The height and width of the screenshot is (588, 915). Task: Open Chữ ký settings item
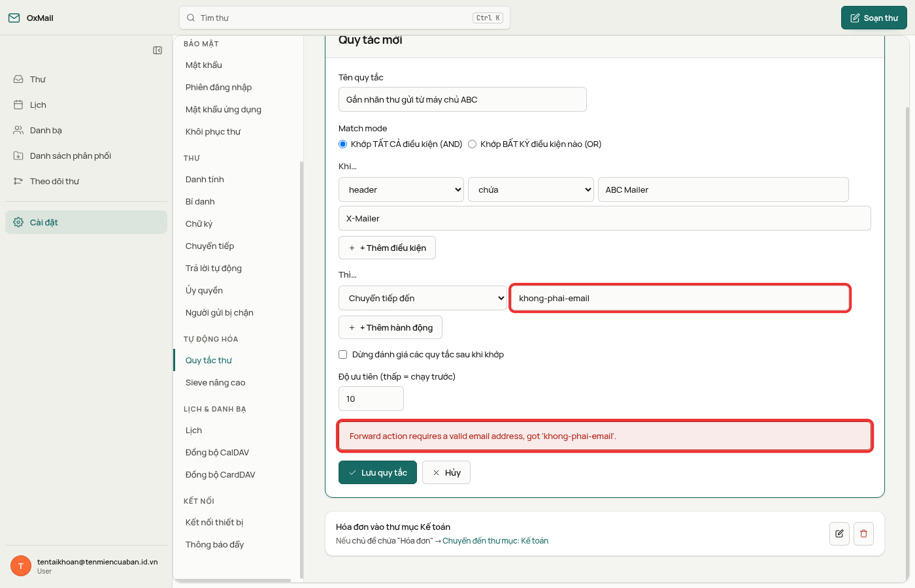point(199,223)
